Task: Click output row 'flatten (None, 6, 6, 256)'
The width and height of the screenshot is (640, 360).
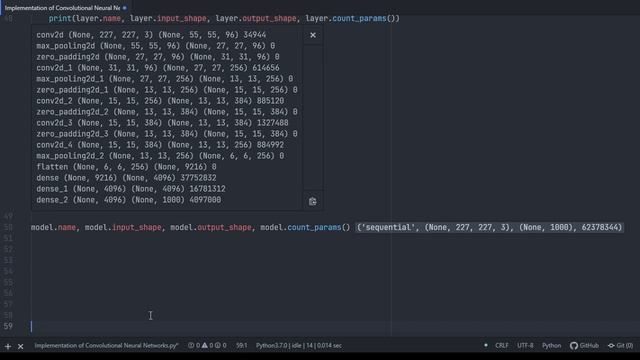Action: pyautogui.click(x=126, y=167)
